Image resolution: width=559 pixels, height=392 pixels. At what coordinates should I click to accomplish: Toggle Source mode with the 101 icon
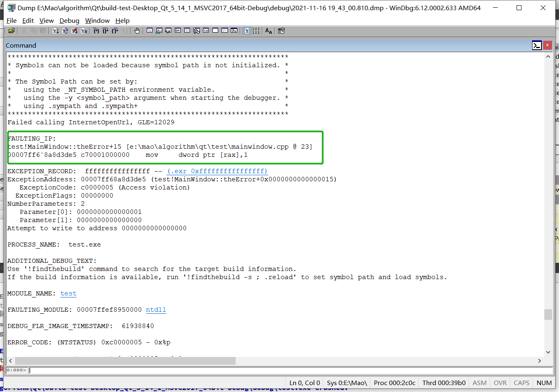click(x=256, y=31)
